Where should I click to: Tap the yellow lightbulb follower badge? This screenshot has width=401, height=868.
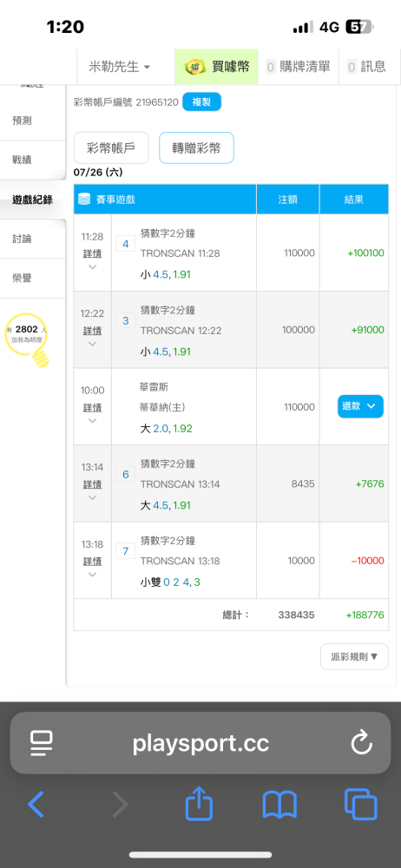(x=27, y=340)
